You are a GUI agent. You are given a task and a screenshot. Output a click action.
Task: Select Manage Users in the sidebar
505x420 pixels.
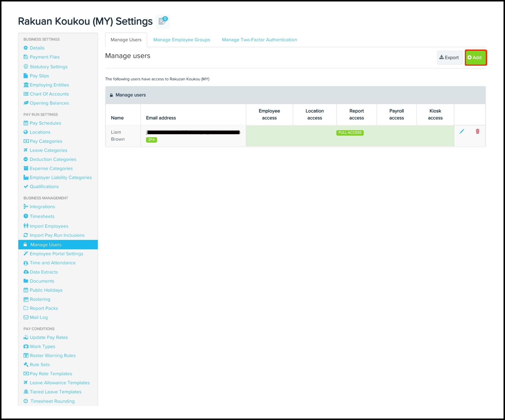coord(58,245)
